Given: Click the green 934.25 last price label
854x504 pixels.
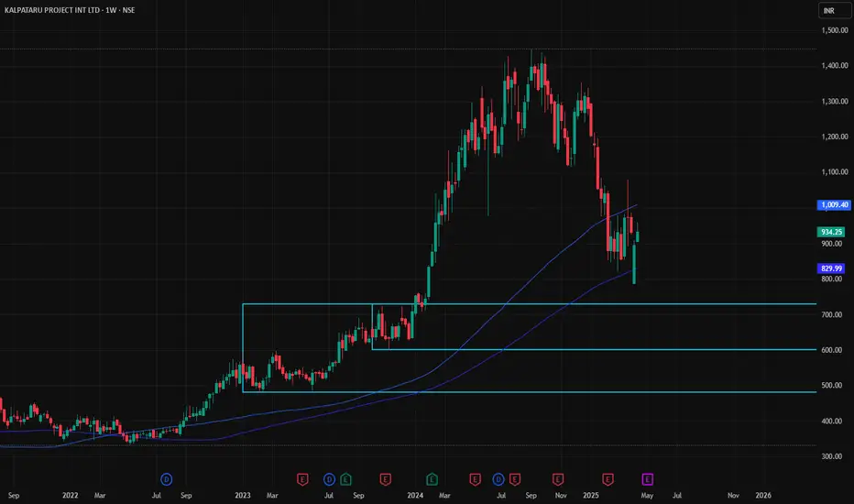Looking at the screenshot, I should 831,232.
